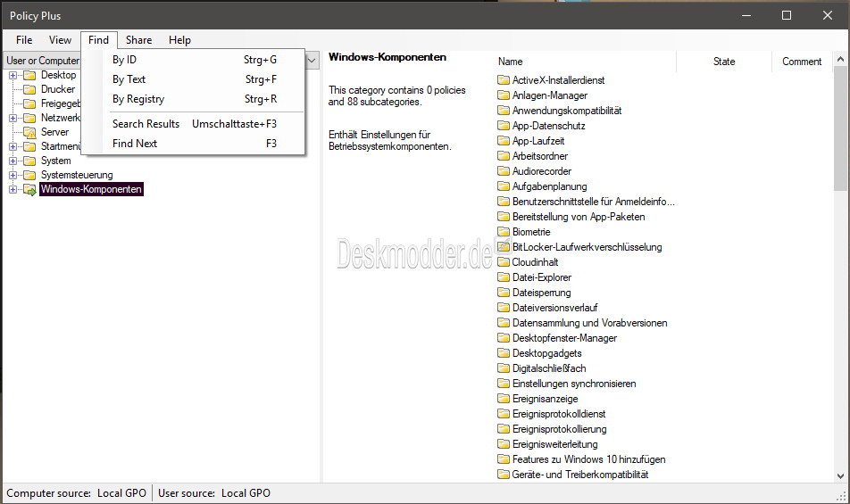Screen dimensions: 850x504
Task: Click the Windows-Komponenten folder icon in tree
Action: click(x=29, y=189)
